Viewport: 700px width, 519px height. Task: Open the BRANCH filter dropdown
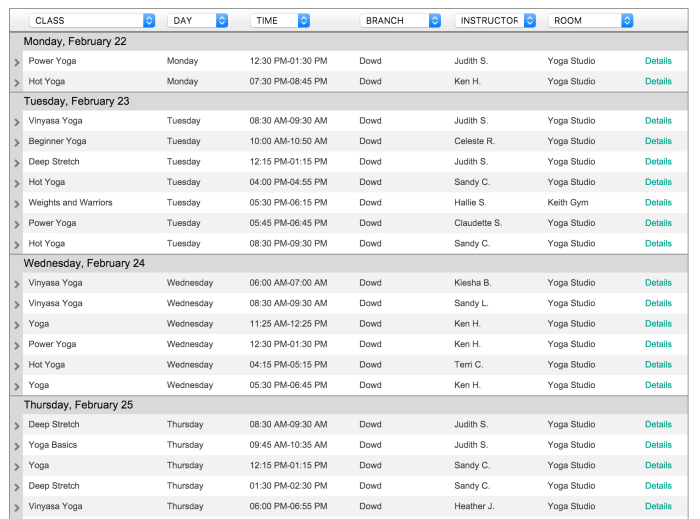[x=400, y=20]
